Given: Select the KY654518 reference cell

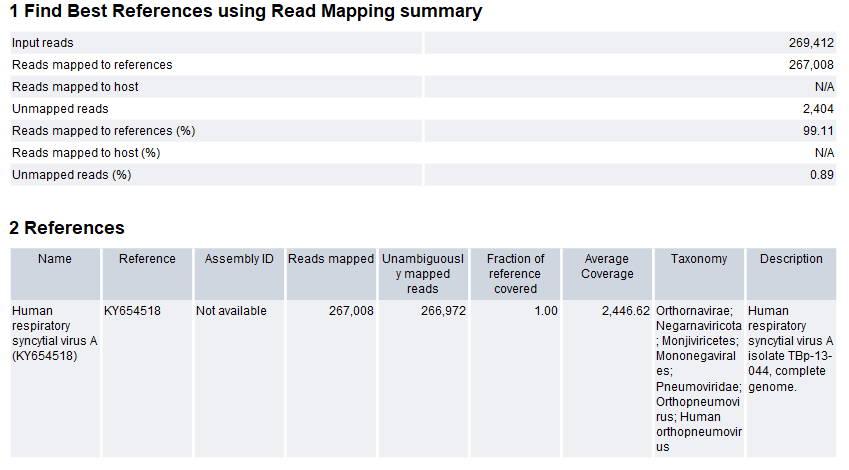Looking at the screenshot, I should click(132, 311).
